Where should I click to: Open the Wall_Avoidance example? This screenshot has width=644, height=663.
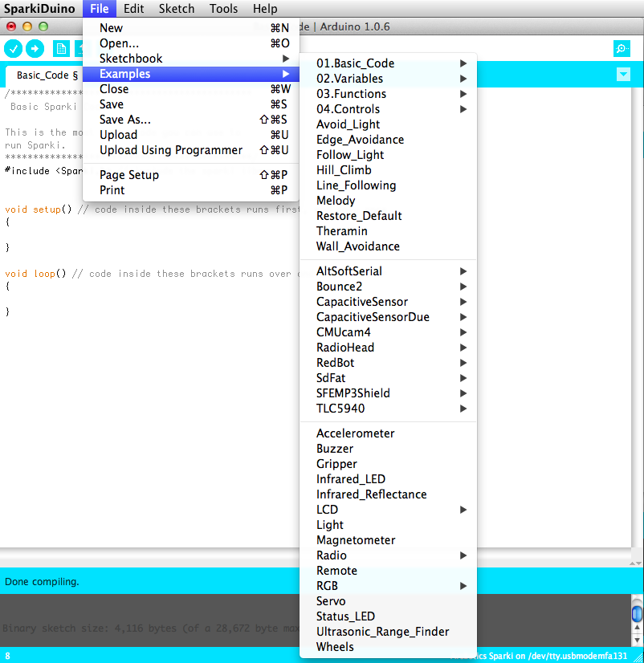click(389, 246)
